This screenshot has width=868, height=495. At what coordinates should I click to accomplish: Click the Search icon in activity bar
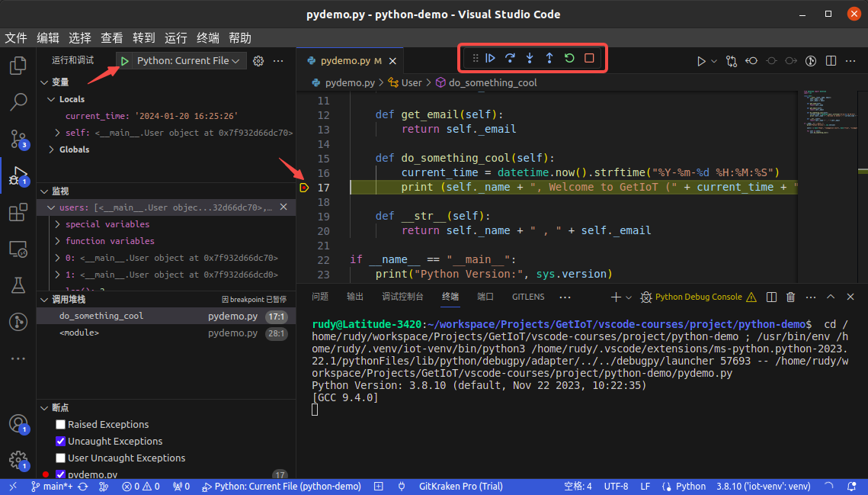[x=18, y=101]
